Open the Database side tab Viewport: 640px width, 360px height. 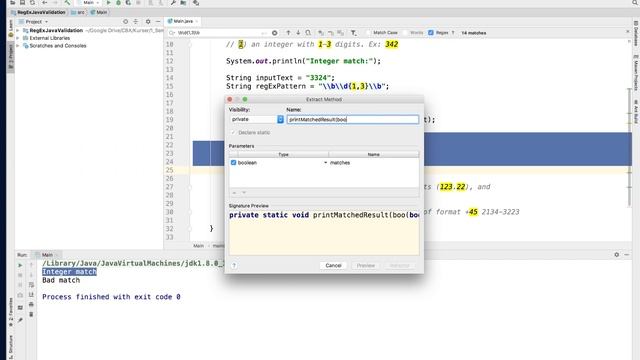pyautogui.click(x=636, y=33)
